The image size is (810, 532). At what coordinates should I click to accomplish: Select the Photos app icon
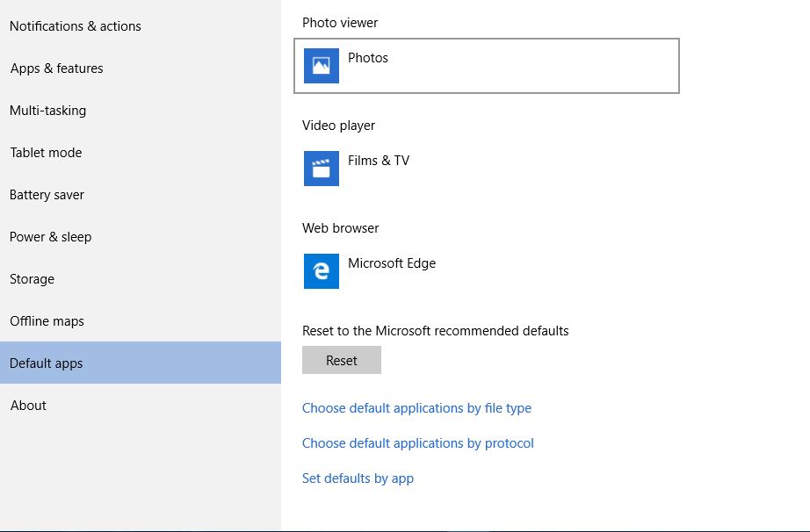point(321,65)
